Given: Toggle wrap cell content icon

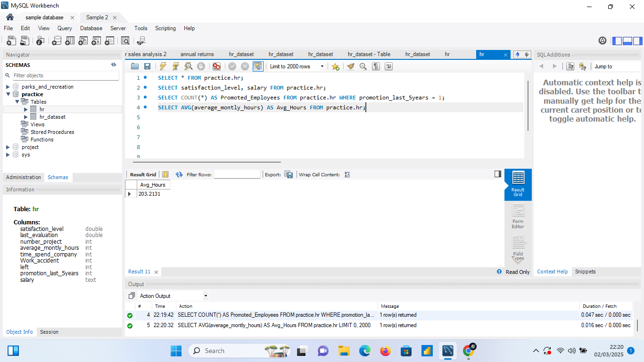Looking at the screenshot, I should 347,174.
